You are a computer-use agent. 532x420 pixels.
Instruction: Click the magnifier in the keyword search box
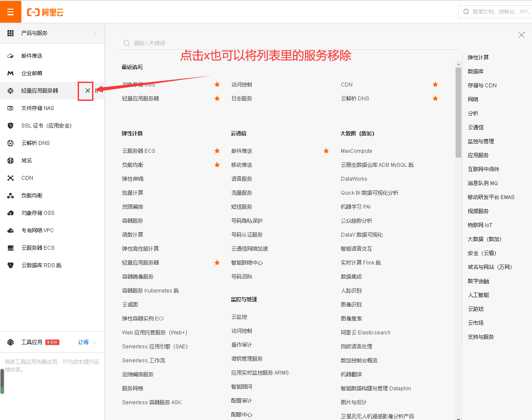point(127,43)
